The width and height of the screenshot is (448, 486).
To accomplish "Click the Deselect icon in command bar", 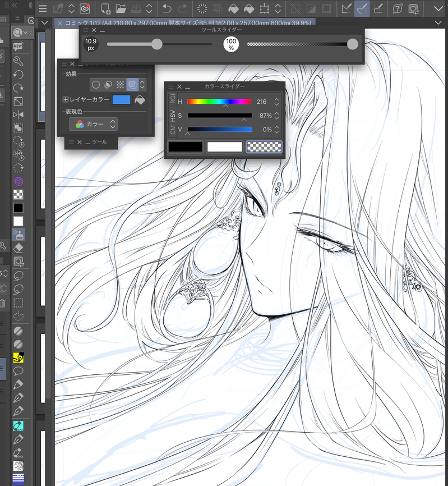I will 295,8.
